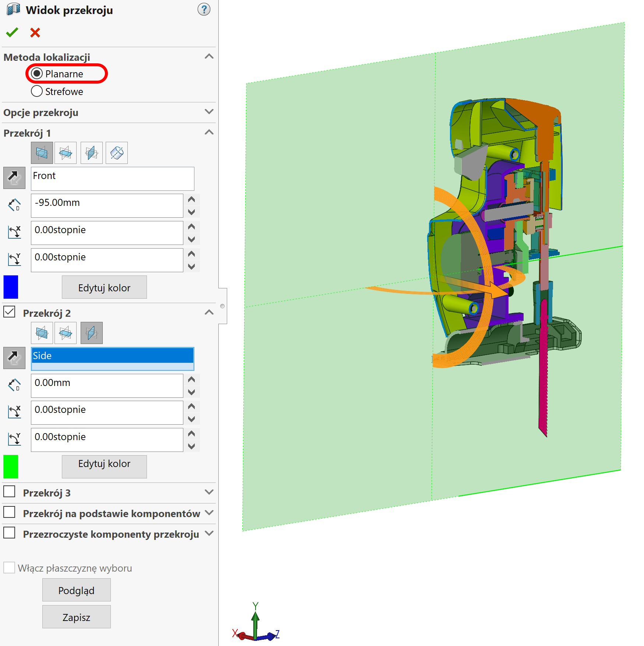Screen dimensions: 644x646
Task: Reverse section direction for Przekrój 1
Action: pyautogui.click(x=14, y=178)
